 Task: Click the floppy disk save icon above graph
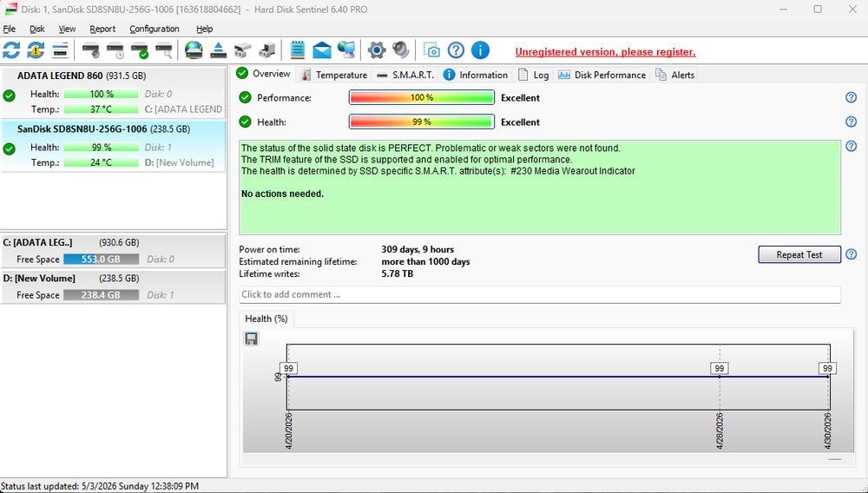point(252,339)
